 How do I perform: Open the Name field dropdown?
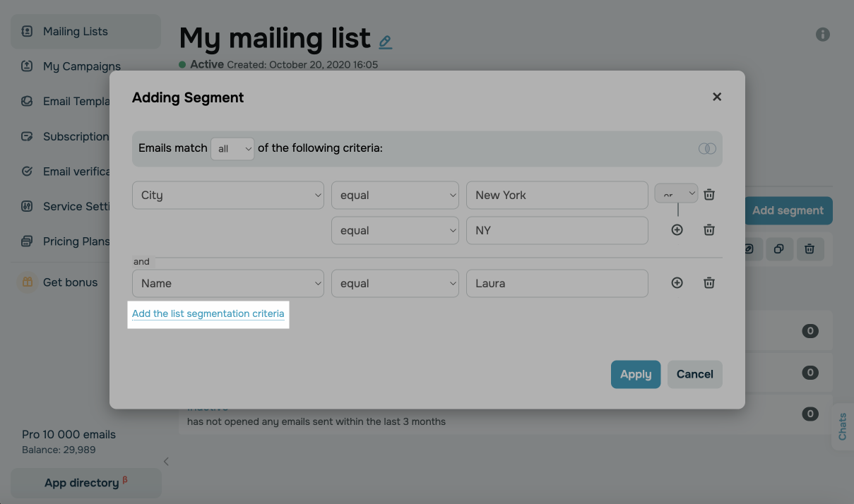coord(228,283)
